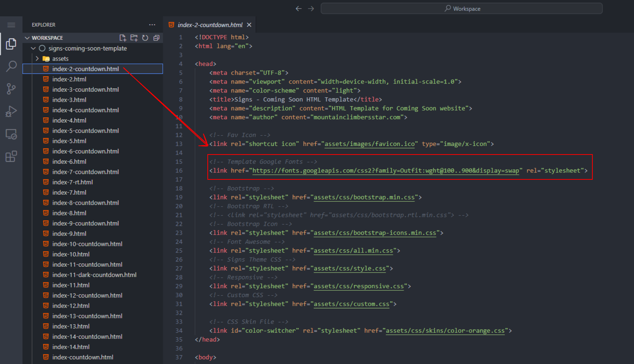Open the Extensions view
The height and width of the screenshot is (364, 634).
[11, 156]
